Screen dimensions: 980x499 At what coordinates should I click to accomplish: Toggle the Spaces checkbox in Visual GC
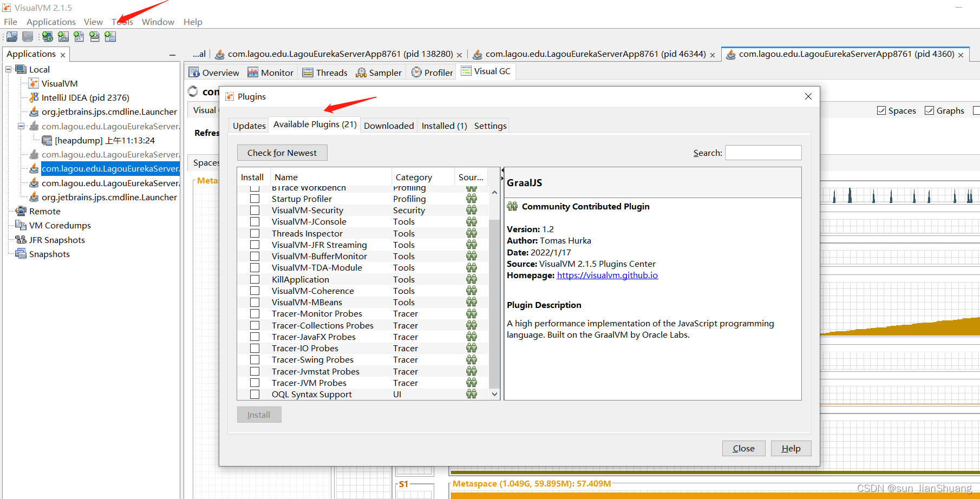click(x=881, y=110)
